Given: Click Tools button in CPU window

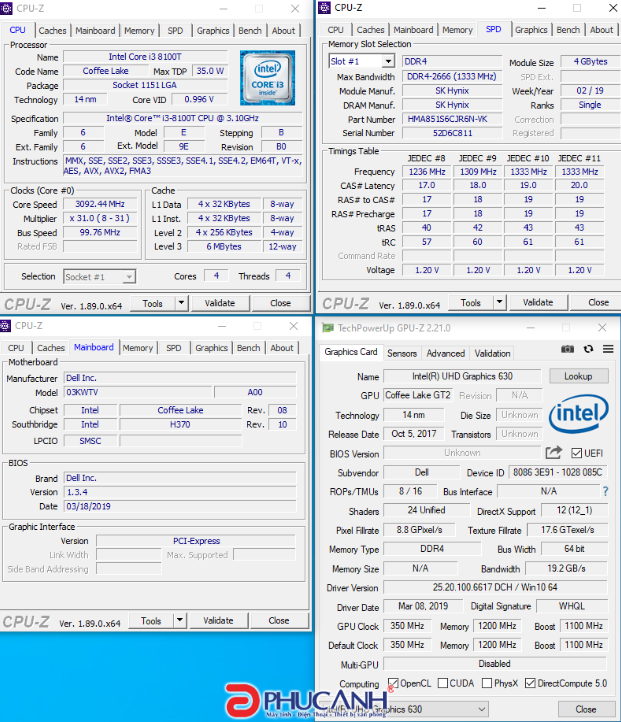Looking at the screenshot, I should tap(152, 303).
